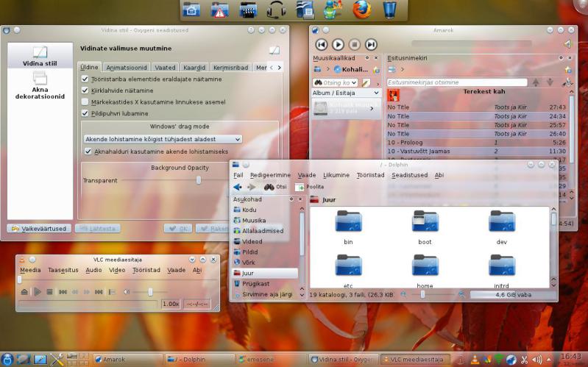
Task: Click the Amarok play button
Action: pyautogui.click(x=338, y=45)
